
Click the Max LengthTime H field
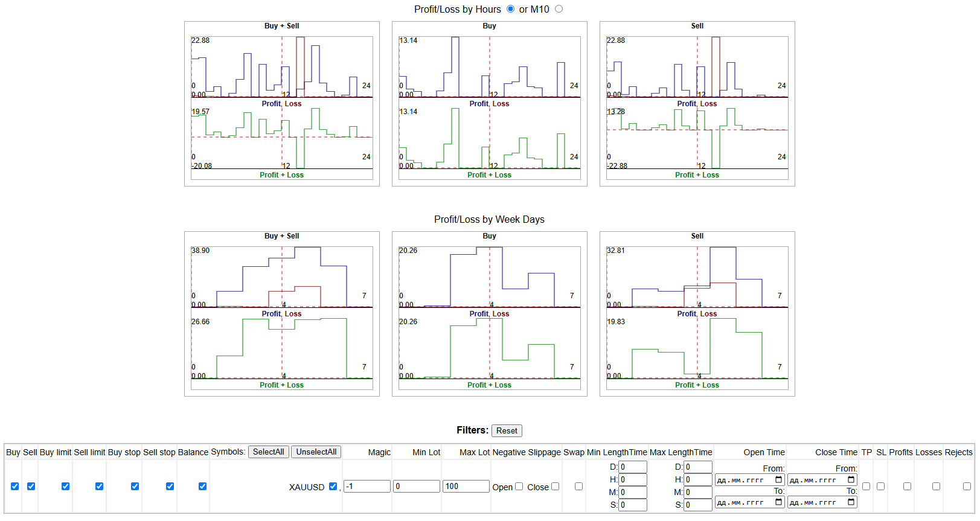click(698, 479)
